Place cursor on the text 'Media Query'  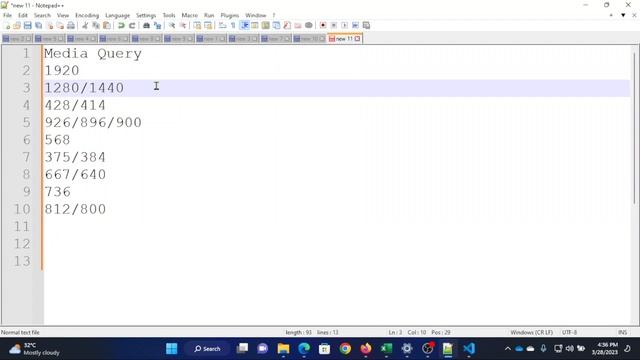93,53
